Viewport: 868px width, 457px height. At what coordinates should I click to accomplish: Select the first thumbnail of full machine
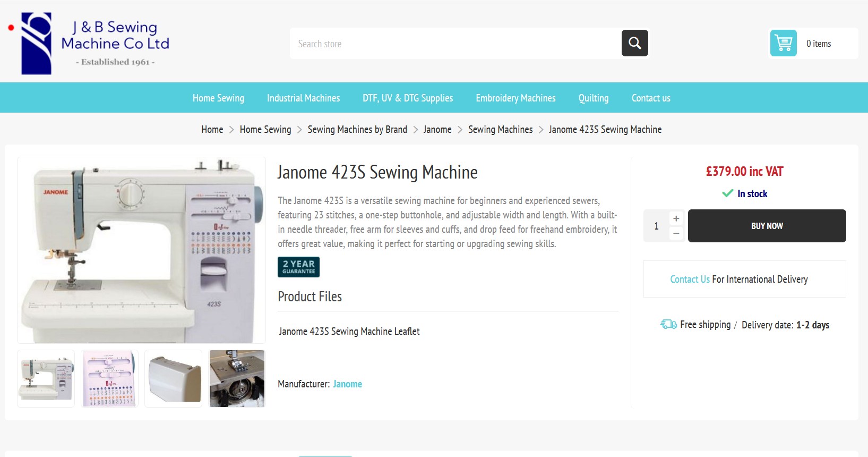[46, 378]
